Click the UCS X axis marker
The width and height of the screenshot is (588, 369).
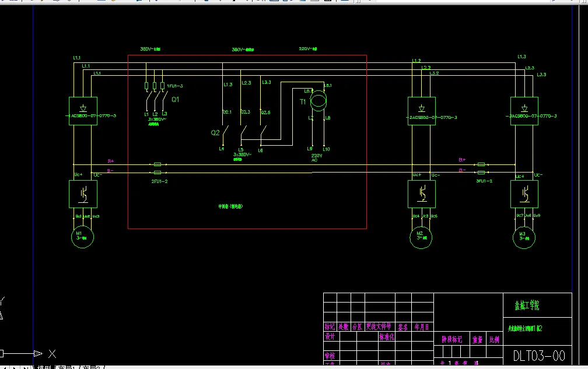[52, 354]
